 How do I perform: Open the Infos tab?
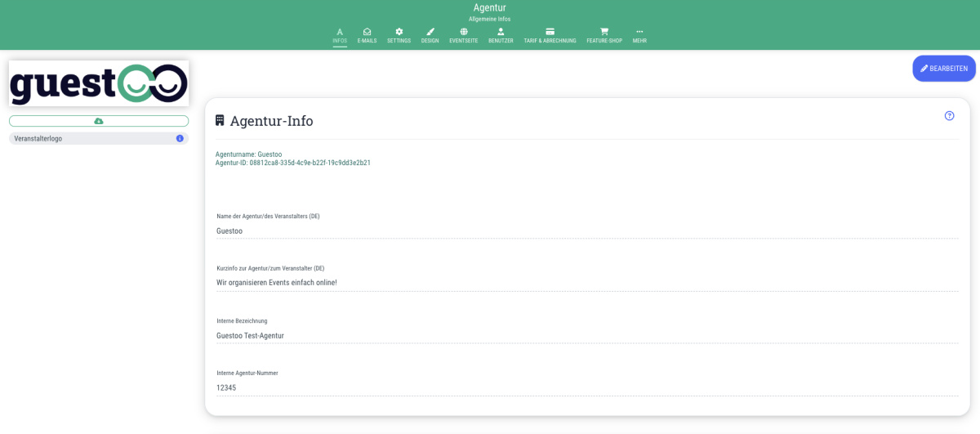(x=340, y=36)
